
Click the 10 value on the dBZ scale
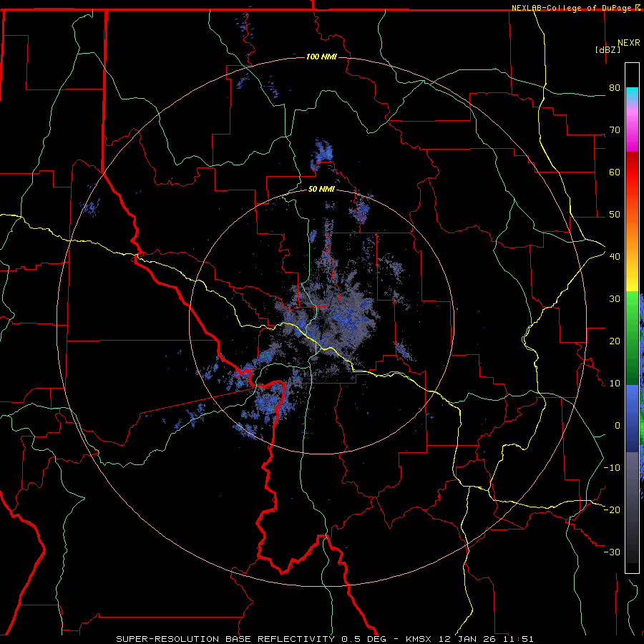point(615,384)
